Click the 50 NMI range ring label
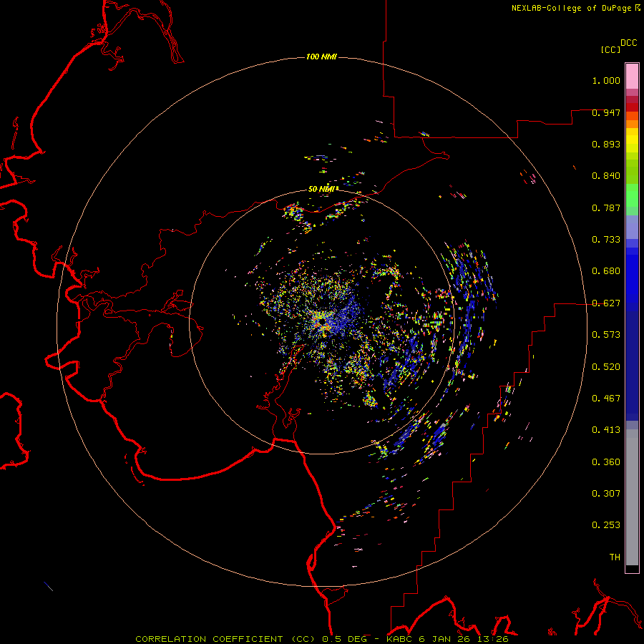This screenshot has height=644, width=644. (323, 189)
